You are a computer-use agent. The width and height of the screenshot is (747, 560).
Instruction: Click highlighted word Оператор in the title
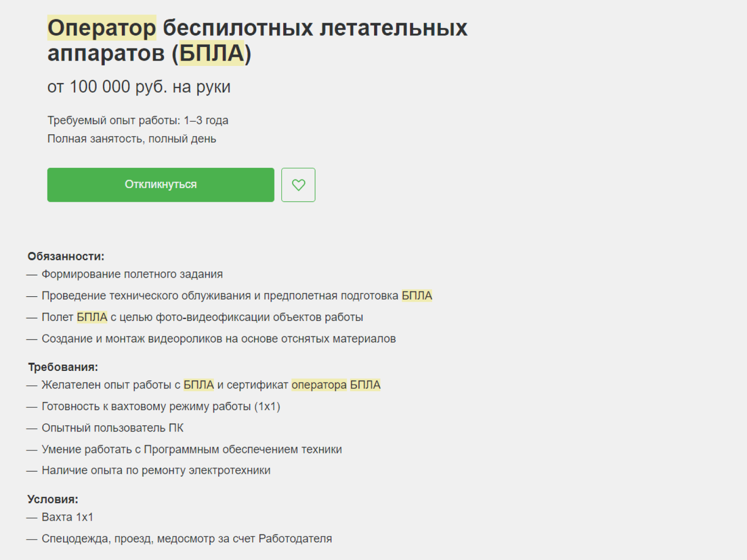(x=102, y=28)
